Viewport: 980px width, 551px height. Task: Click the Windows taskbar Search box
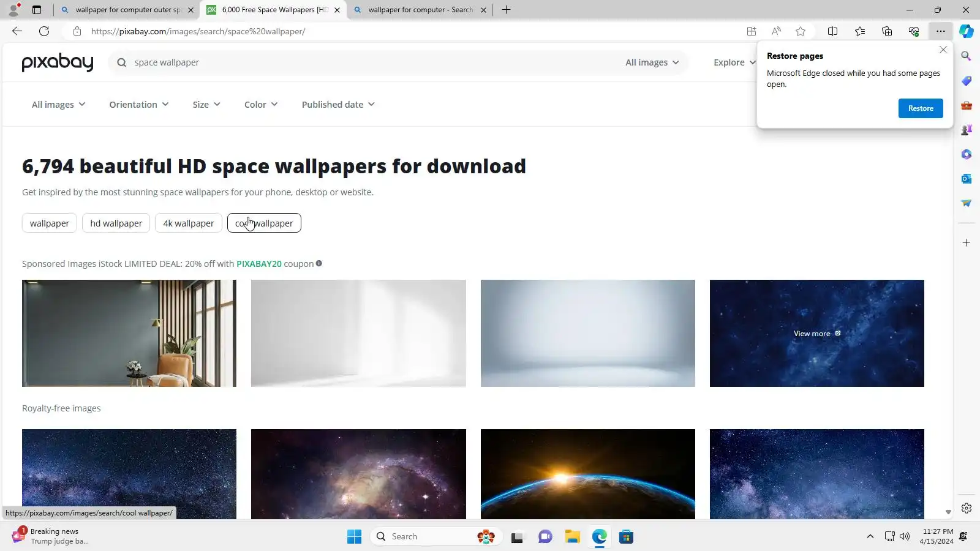tap(436, 537)
